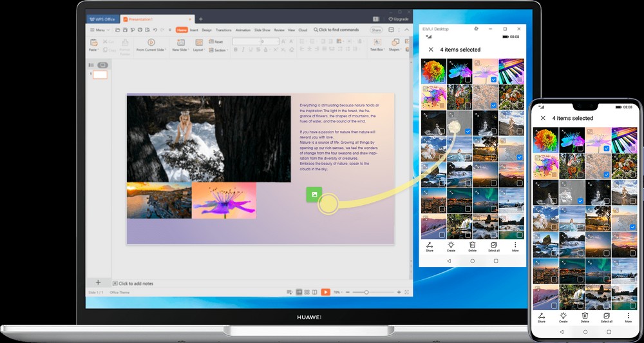Expand the Layout dropdown
Screen dimensions: 644x343
tap(198, 50)
